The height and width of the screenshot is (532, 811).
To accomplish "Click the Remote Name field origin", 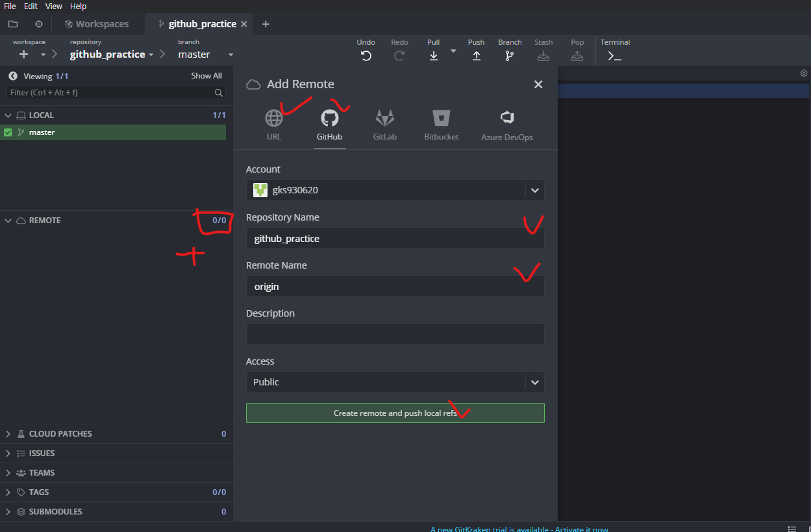I will click(x=395, y=286).
